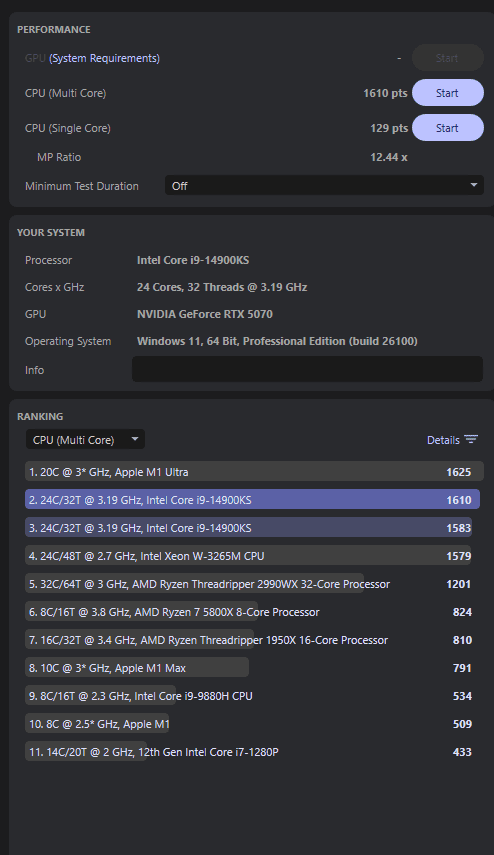Start the CPU Single Core benchmark
This screenshot has height=855, width=494.
point(448,128)
